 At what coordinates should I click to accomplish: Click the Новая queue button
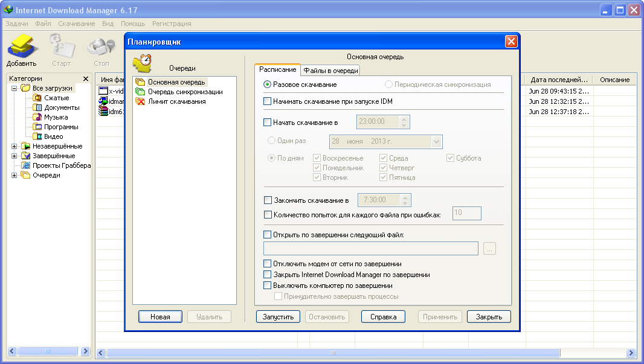click(x=160, y=317)
